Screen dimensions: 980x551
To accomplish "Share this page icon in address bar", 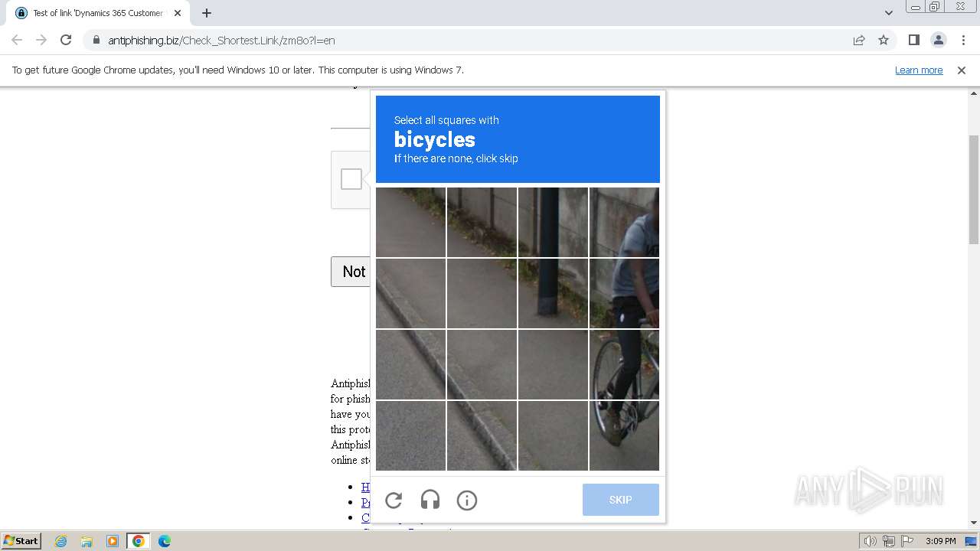I will click(x=859, y=40).
